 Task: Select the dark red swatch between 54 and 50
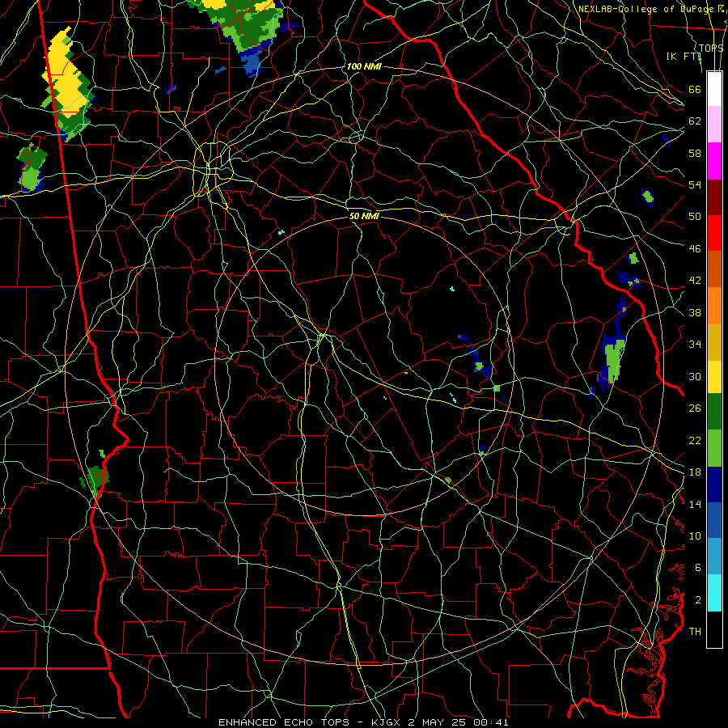pos(714,197)
